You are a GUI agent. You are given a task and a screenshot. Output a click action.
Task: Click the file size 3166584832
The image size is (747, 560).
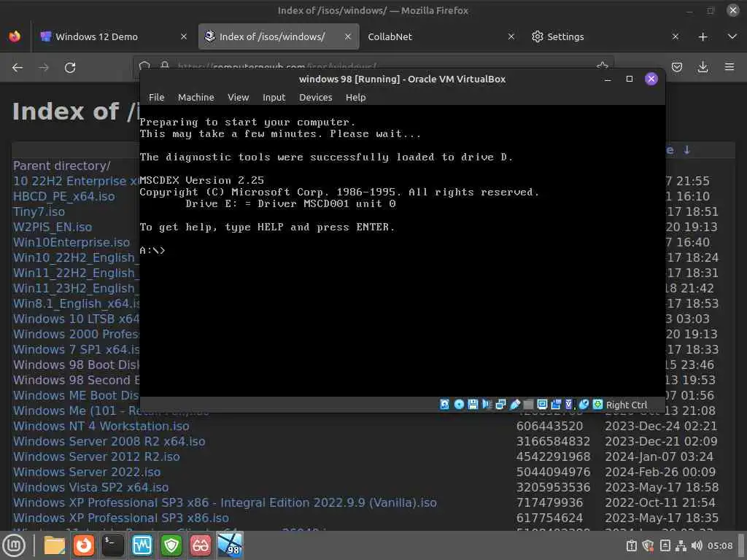coord(553,441)
